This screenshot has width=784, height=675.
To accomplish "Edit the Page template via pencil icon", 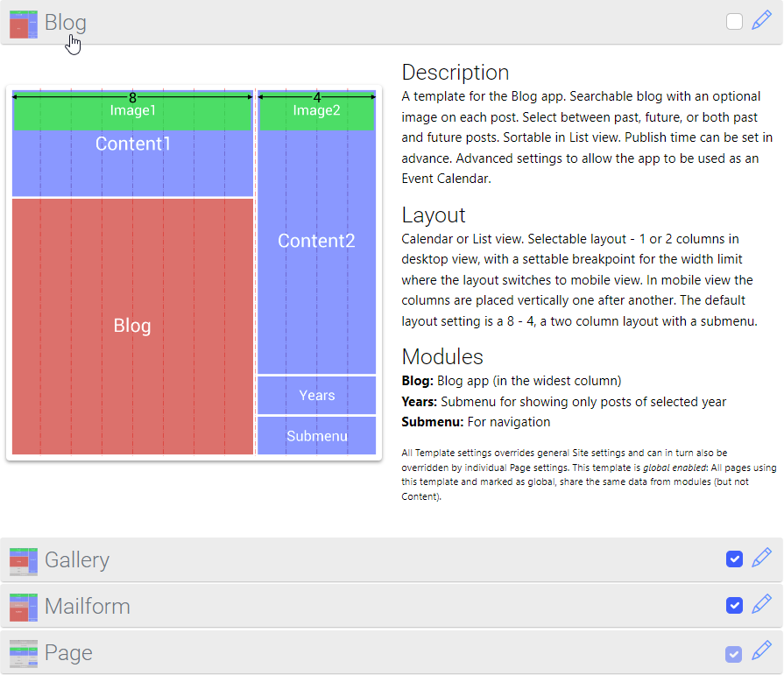I will coord(762,651).
